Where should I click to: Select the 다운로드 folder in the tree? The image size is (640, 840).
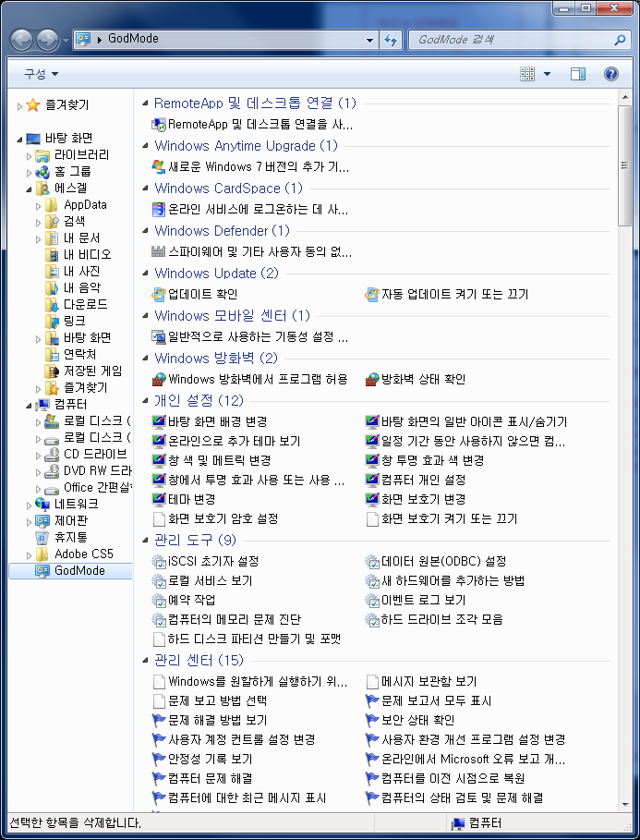[x=85, y=305]
